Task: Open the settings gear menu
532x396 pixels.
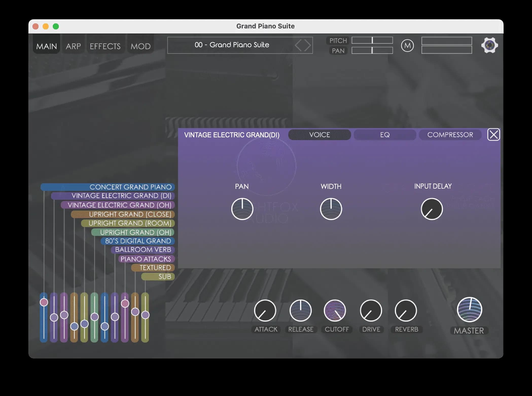Action: pyautogui.click(x=490, y=45)
